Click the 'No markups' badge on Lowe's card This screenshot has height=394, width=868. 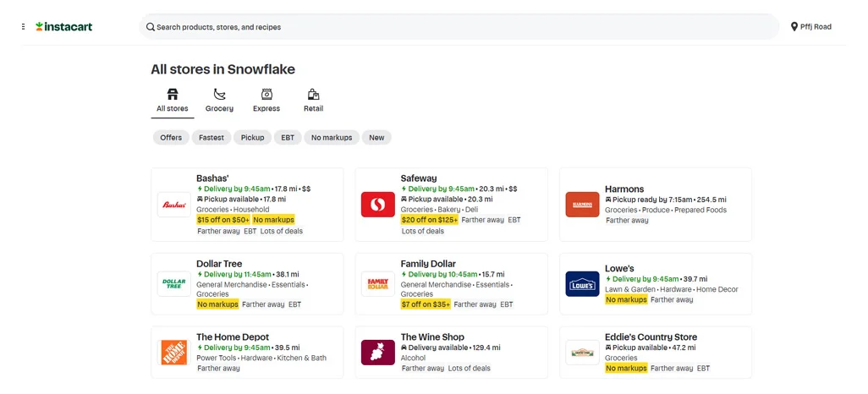[626, 299]
